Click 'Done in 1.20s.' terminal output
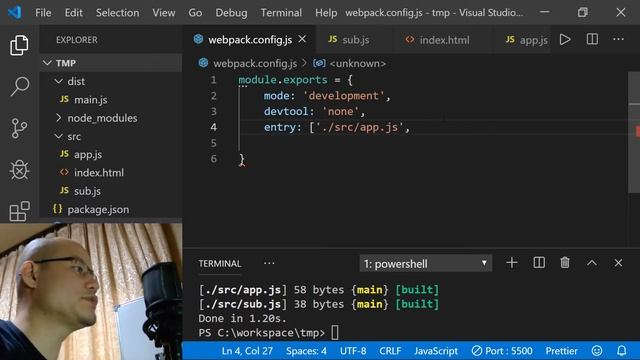Viewport: 640px width, 360px height. pyautogui.click(x=242, y=318)
